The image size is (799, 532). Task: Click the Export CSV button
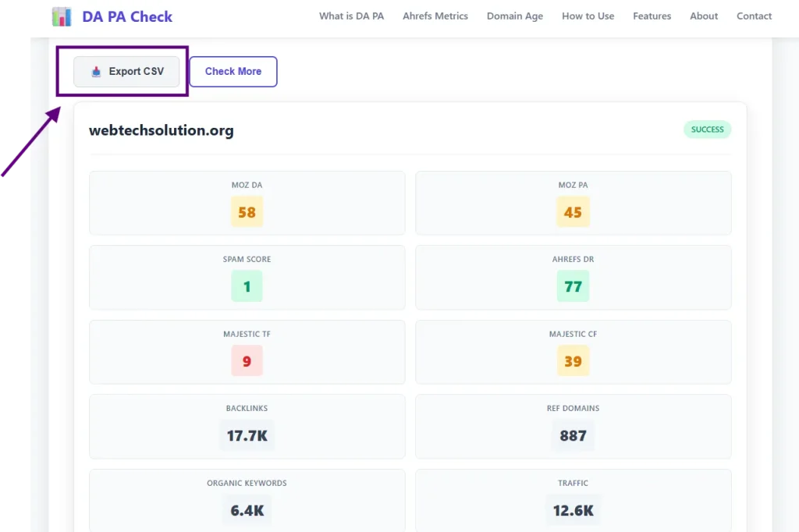click(126, 71)
